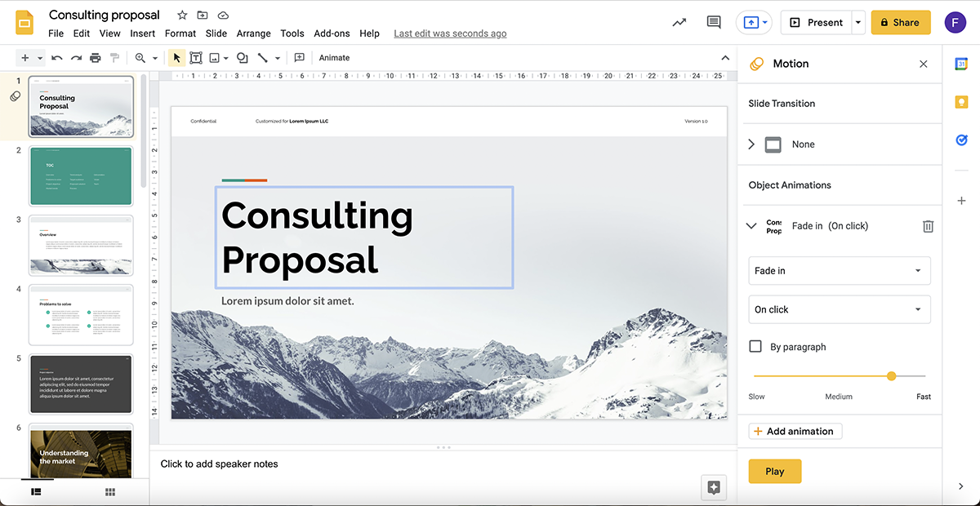Open the Fade in animation type dropdown
980x506 pixels.
click(x=839, y=271)
